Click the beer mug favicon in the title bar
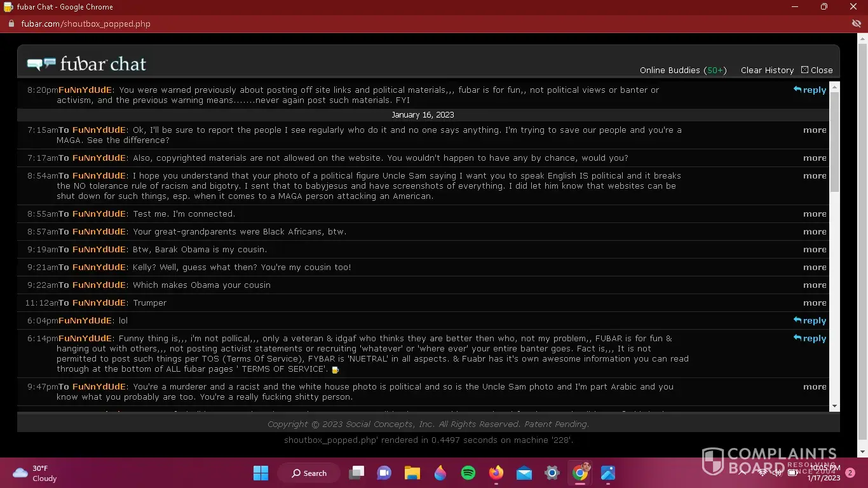 [x=8, y=7]
